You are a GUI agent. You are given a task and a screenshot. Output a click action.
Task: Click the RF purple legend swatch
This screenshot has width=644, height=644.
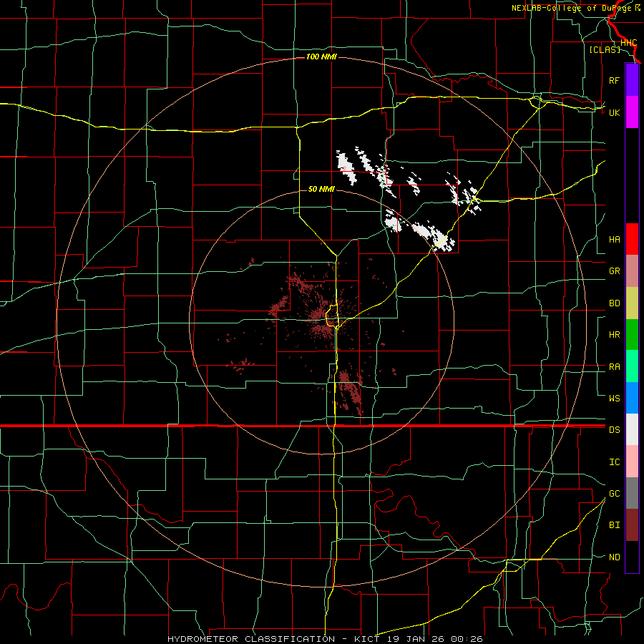tap(632, 80)
